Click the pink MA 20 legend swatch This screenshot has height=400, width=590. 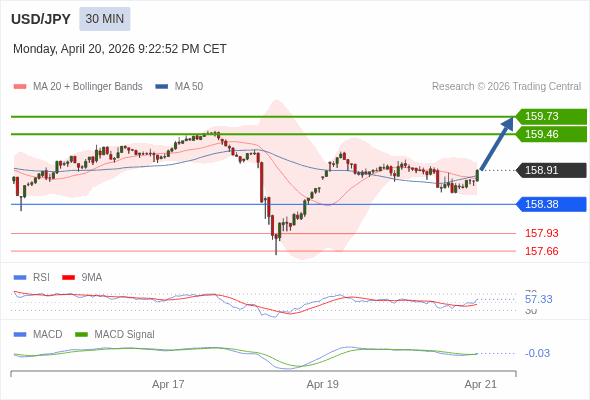point(20,87)
